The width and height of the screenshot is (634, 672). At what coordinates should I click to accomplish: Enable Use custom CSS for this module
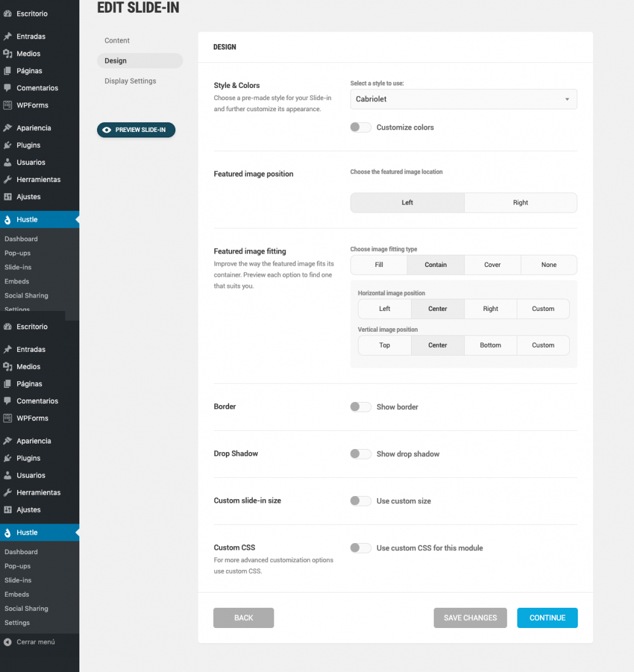tap(360, 548)
